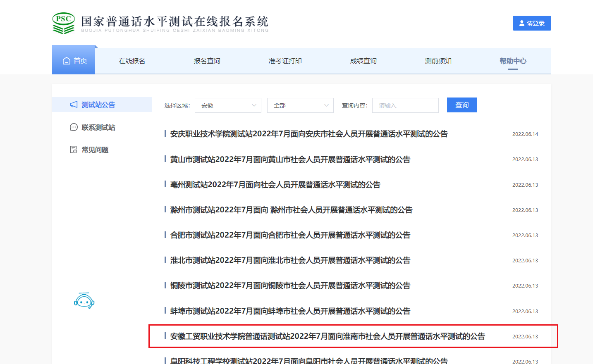This screenshot has height=364, width=593.
Task: Click the PSC logo icon
Action: tap(63, 23)
